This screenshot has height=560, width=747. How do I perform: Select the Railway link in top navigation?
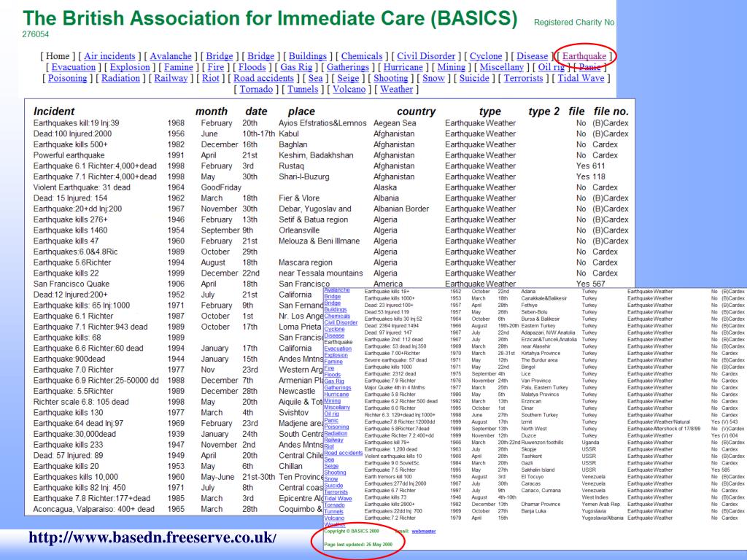(x=171, y=78)
